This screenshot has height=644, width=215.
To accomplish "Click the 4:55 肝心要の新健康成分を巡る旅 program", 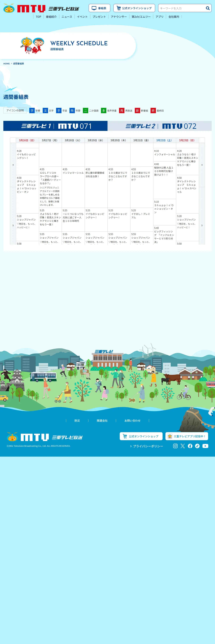I will click(x=96, y=187).
